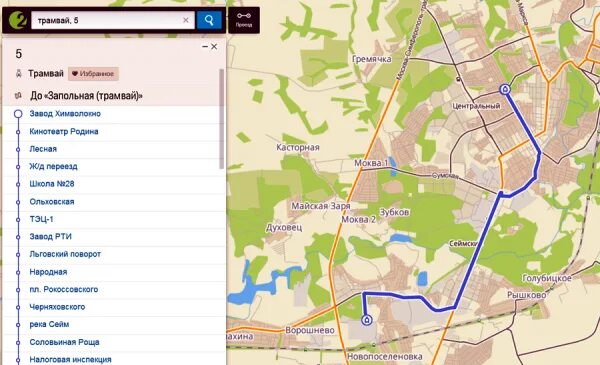
Task: Close the route 5 panel
Action: [x=214, y=47]
